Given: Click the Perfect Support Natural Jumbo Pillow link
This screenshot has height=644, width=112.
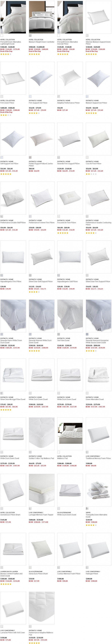Looking at the screenshot, I should pyautogui.click(x=41, y=165).
